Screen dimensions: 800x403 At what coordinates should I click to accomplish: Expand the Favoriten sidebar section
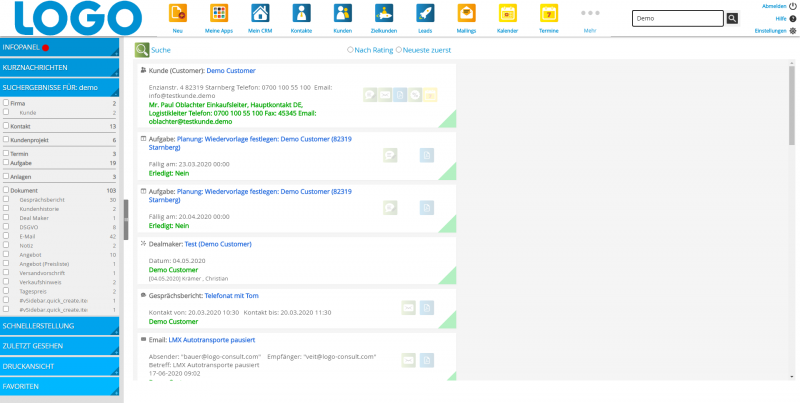[60, 384]
